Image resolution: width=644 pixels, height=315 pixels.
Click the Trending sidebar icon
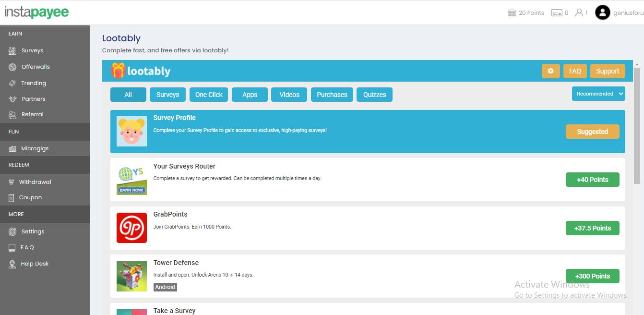pyautogui.click(x=12, y=83)
